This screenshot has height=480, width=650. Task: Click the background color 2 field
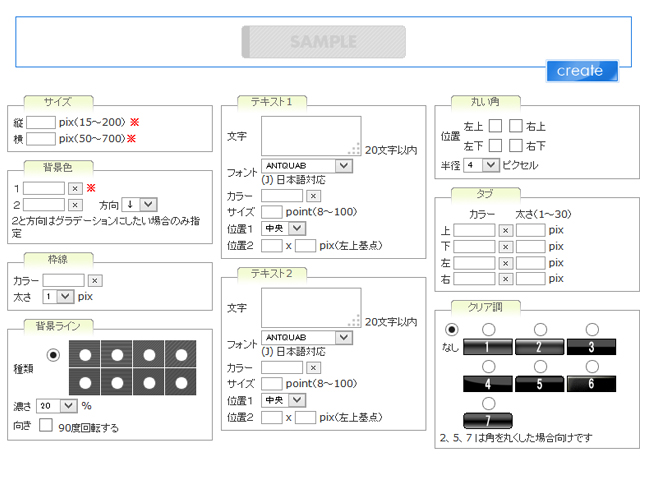pos(44,205)
